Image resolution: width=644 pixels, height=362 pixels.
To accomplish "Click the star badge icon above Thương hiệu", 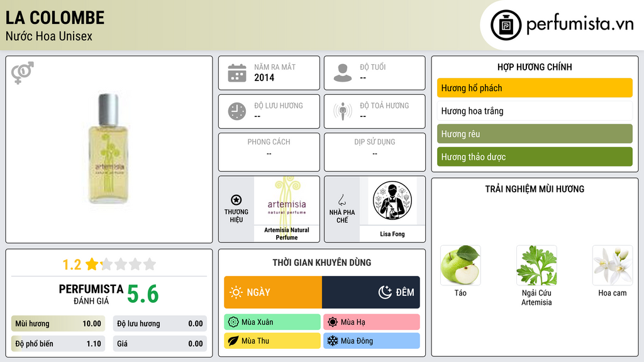I will pos(236,200).
